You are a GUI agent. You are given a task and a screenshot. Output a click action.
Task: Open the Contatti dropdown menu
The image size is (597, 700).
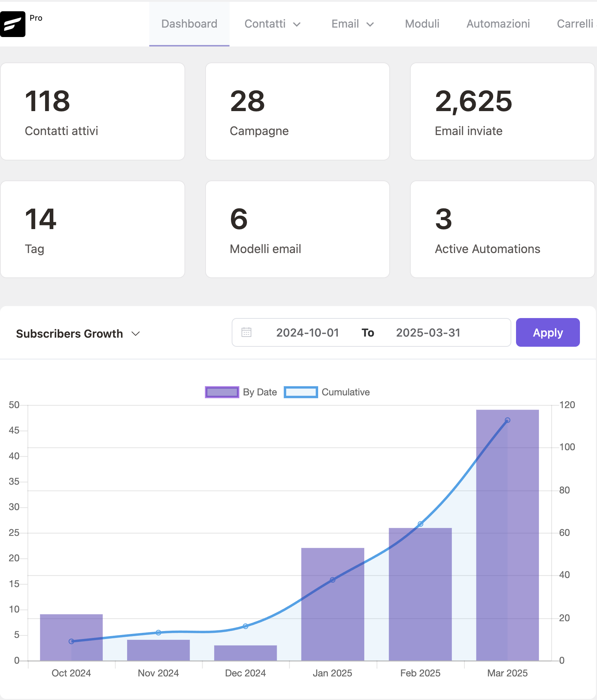(x=272, y=24)
